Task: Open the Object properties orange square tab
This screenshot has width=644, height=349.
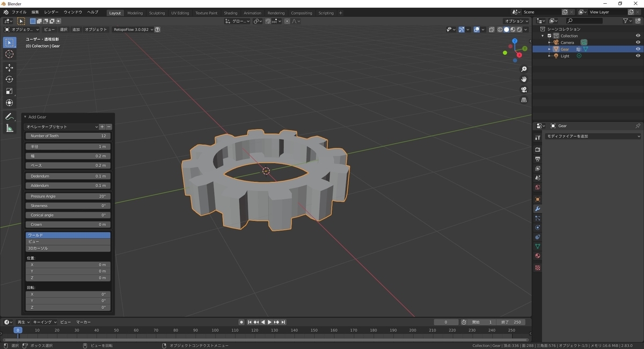Action: (x=537, y=199)
